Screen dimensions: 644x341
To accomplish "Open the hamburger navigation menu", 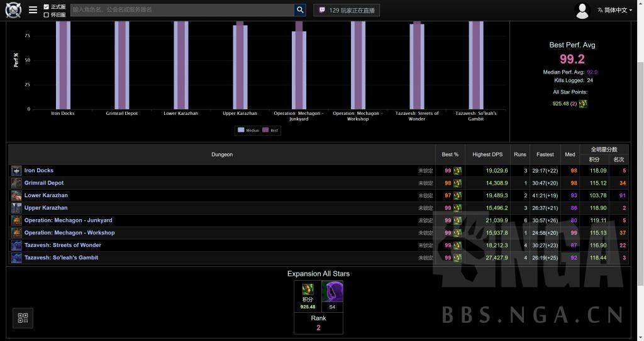I will pyautogui.click(x=33, y=10).
